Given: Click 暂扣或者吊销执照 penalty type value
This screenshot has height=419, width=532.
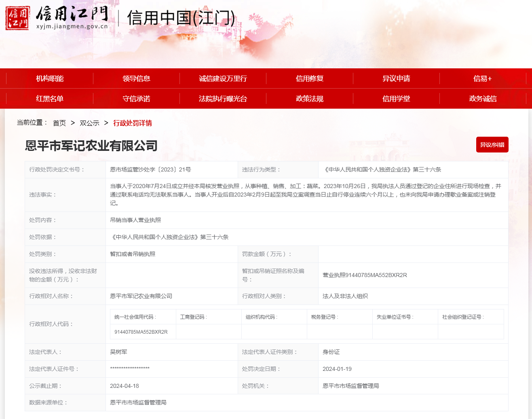Looking at the screenshot, I should 133,254.
